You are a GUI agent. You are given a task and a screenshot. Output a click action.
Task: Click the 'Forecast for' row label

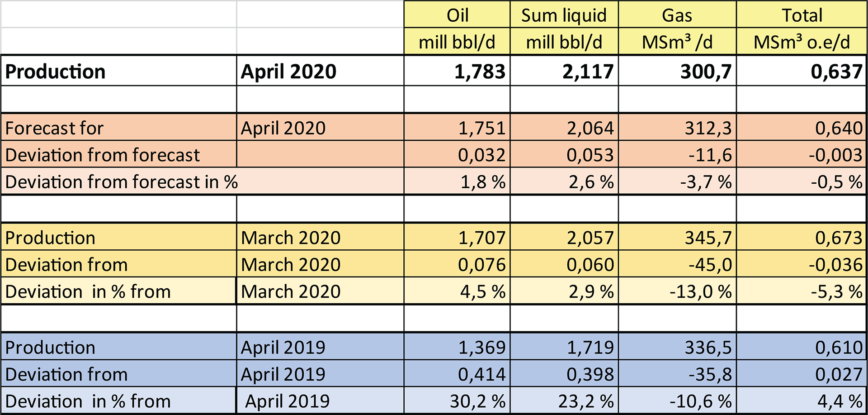[54, 128]
